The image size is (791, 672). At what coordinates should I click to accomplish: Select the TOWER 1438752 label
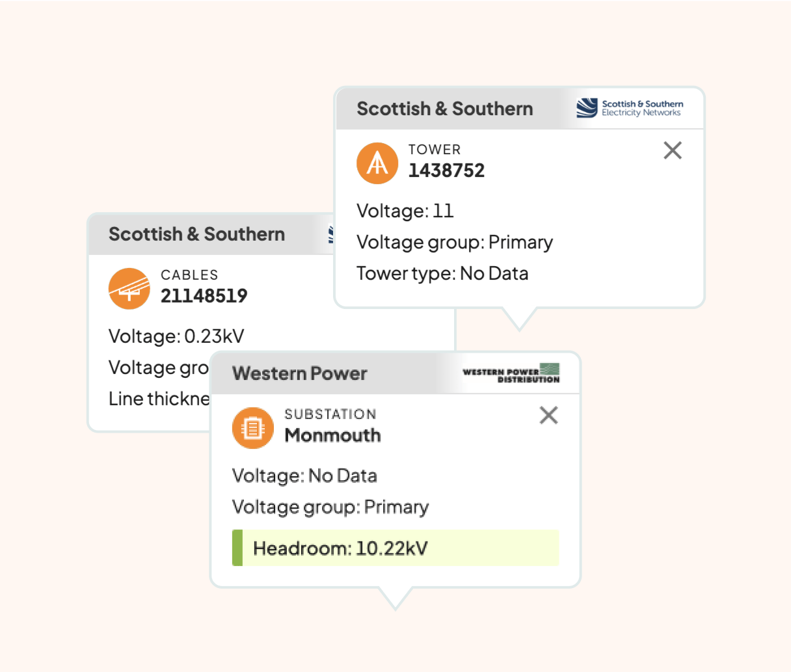(446, 161)
